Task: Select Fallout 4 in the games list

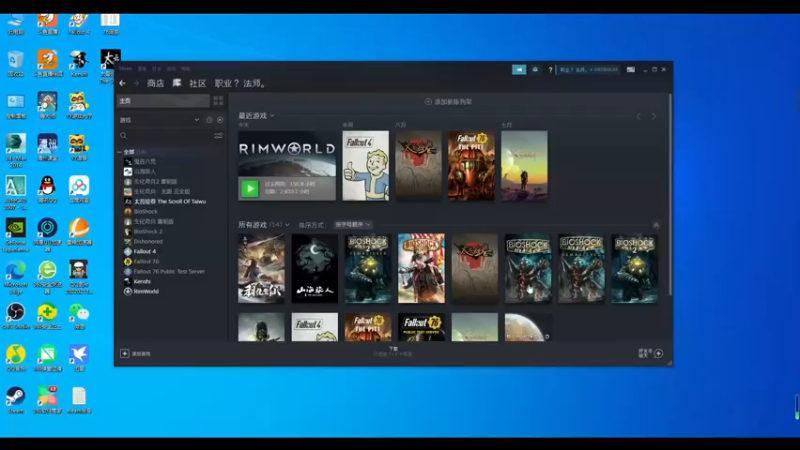Action: [x=145, y=252]
